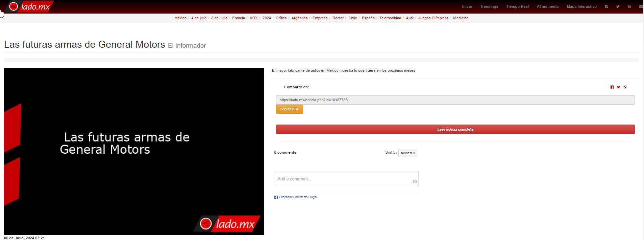Share article on Facebook via Compartir icon
This screenshot has height=240, width=644.
tap(612, 87)
